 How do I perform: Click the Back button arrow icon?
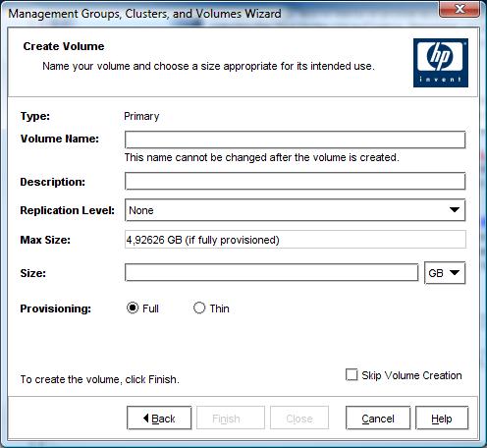[146, 418]
